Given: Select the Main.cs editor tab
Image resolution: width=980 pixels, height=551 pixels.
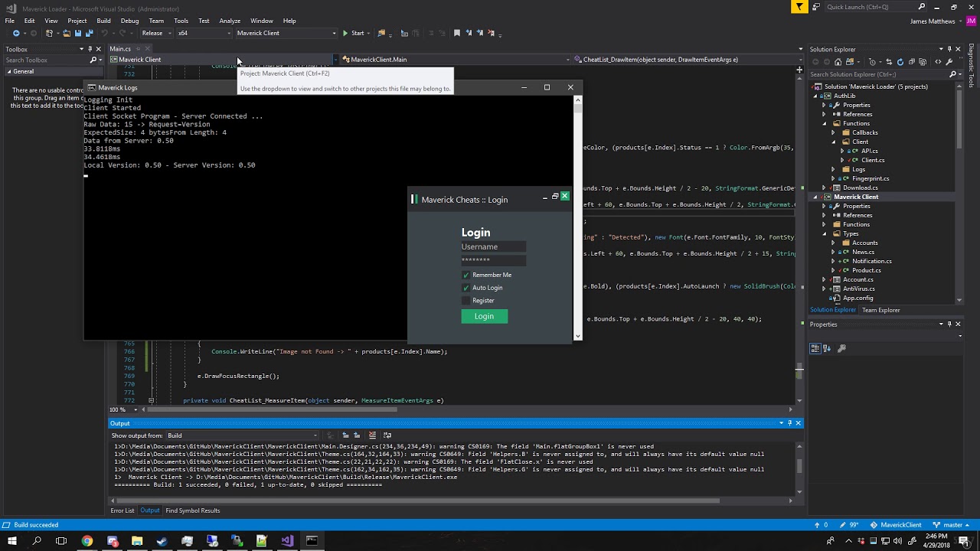Looking at the screenshot, I should coord(120,49).
